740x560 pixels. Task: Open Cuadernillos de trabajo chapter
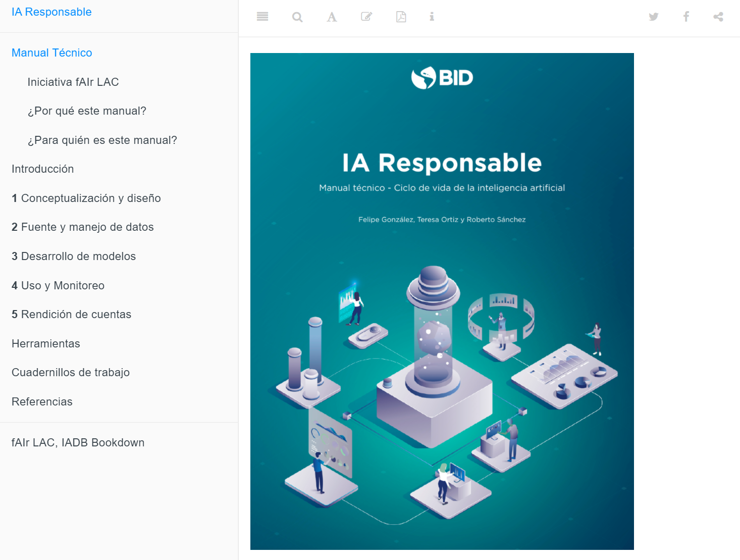point(71,373)
